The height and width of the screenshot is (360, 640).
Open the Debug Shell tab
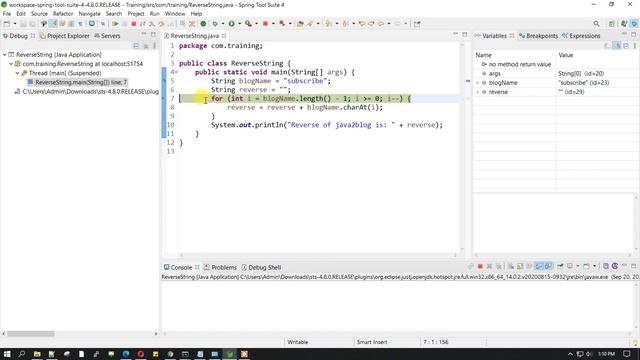[x=261, y=267]
